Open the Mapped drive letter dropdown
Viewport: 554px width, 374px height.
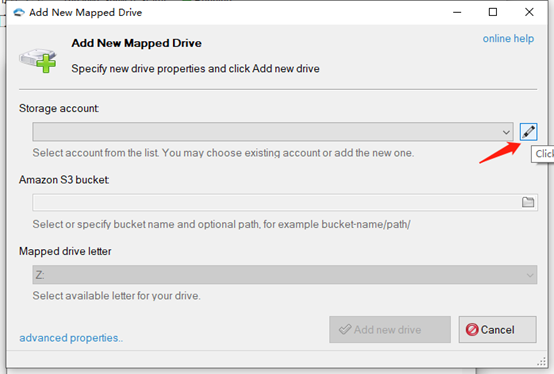tap(285, 275)
